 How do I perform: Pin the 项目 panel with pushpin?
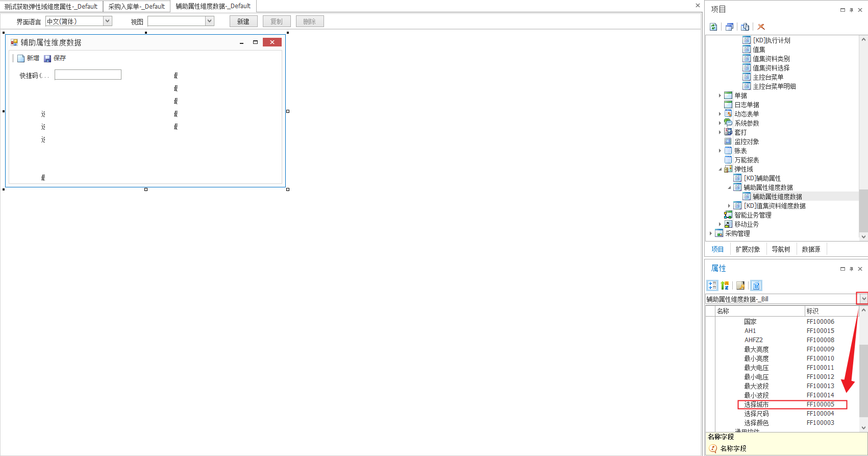click(851, 10)
